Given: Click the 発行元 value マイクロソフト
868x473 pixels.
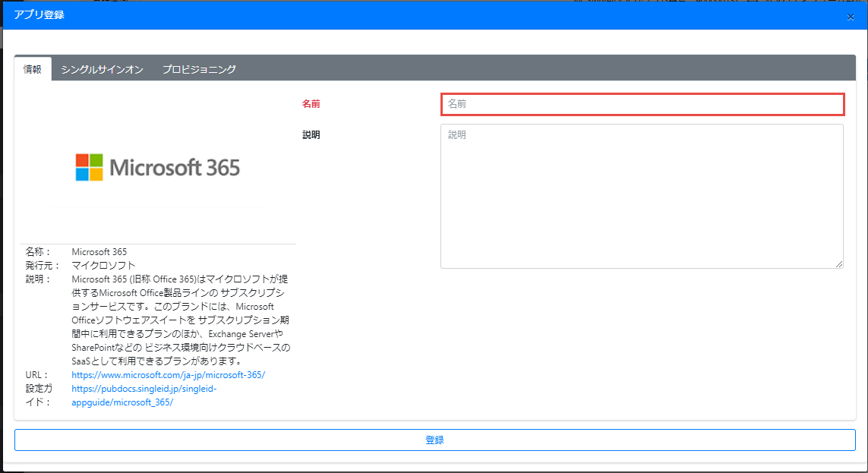Looking at the screenshot, I should [104, 266].
